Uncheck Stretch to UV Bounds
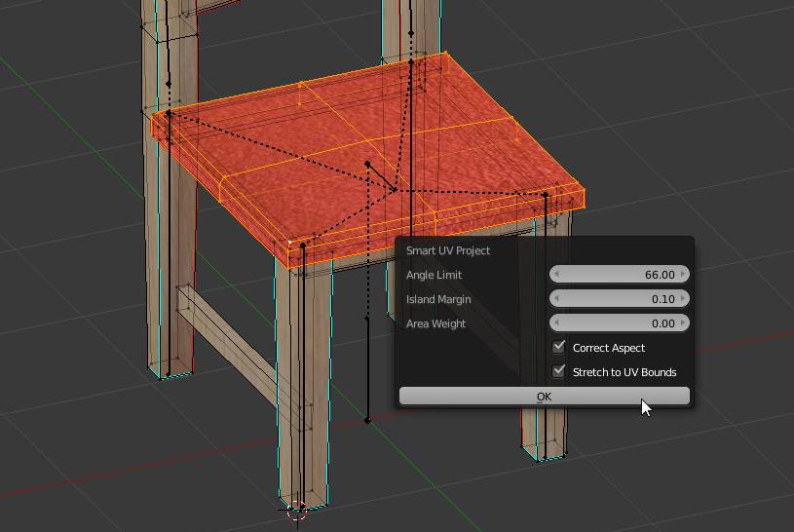 [559, 371]
